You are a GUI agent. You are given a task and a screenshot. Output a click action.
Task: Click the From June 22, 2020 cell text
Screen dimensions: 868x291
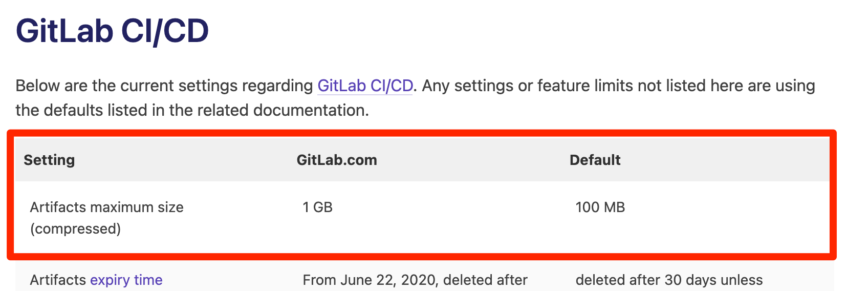pyautogui.click(x=415, y=280)
